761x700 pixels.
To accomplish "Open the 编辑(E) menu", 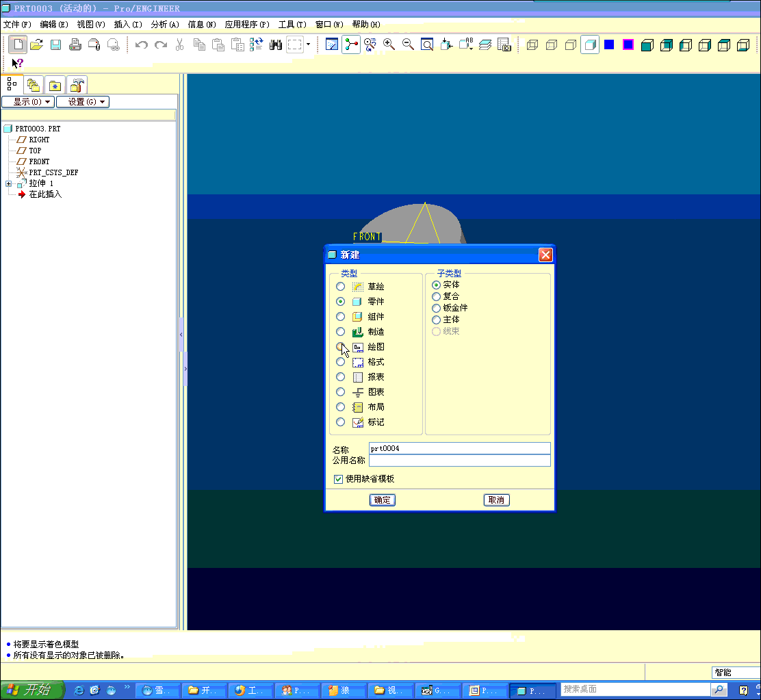I will coord(54,24).
